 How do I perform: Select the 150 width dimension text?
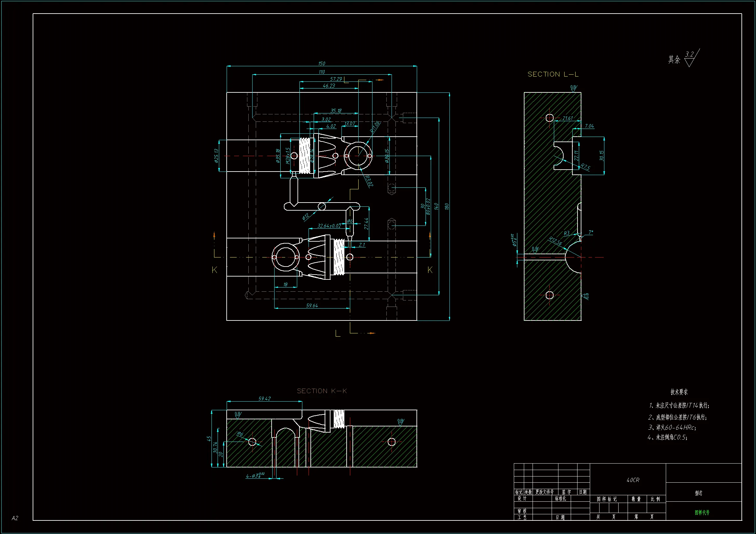tap(322, 64)
